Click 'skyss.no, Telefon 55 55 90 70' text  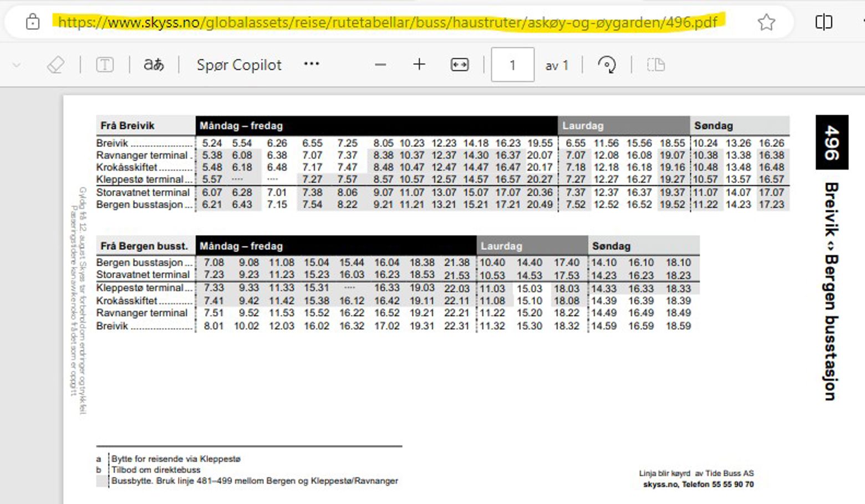pos(699,484)
